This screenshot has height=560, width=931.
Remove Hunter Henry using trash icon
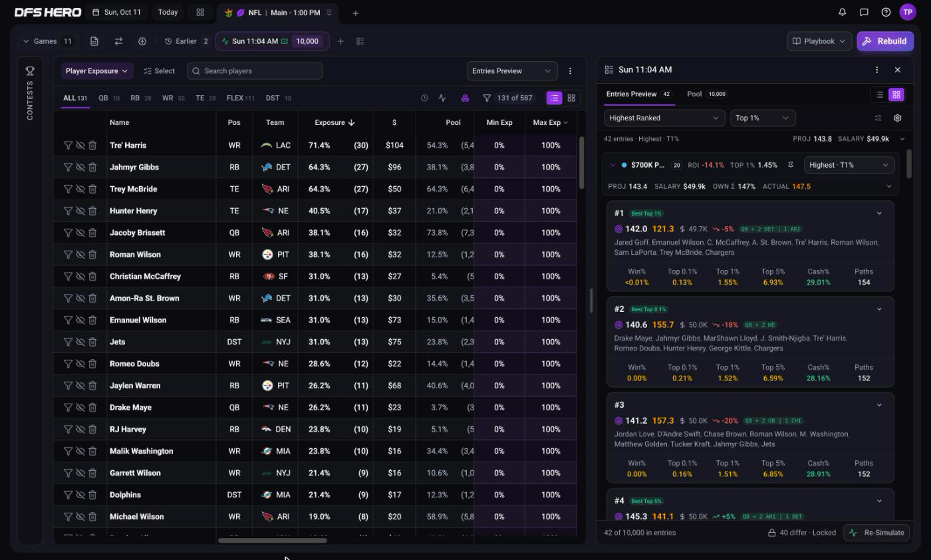click(x=92, y=211)
